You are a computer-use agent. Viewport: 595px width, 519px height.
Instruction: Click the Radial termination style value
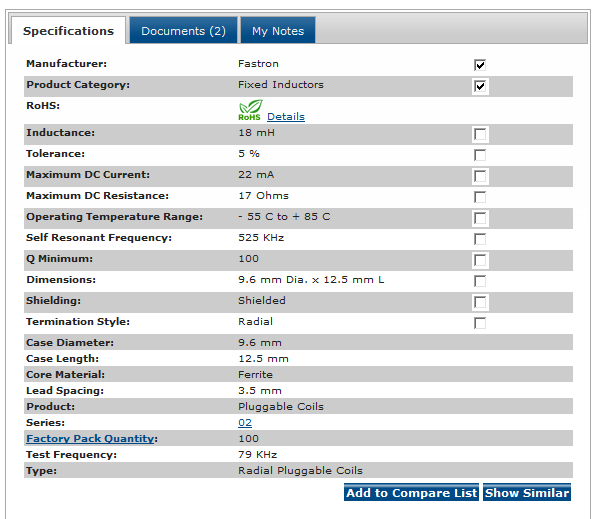pos(255,322)
